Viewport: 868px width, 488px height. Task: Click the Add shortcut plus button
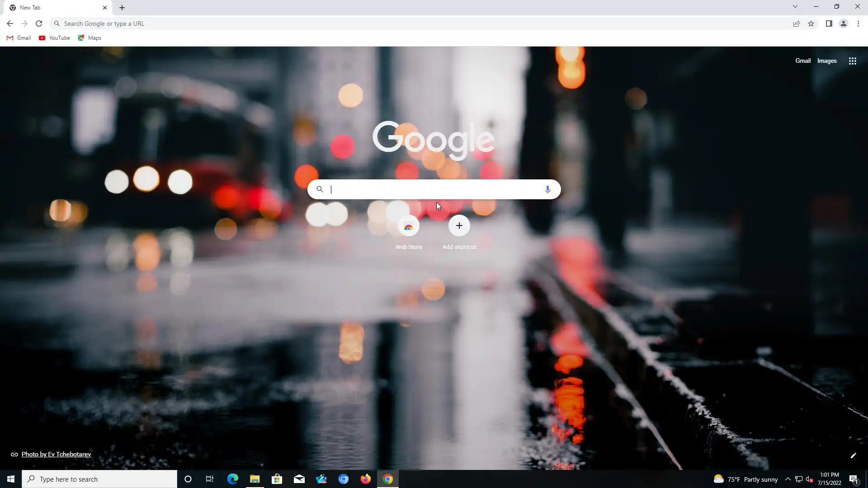coord(459,225)
